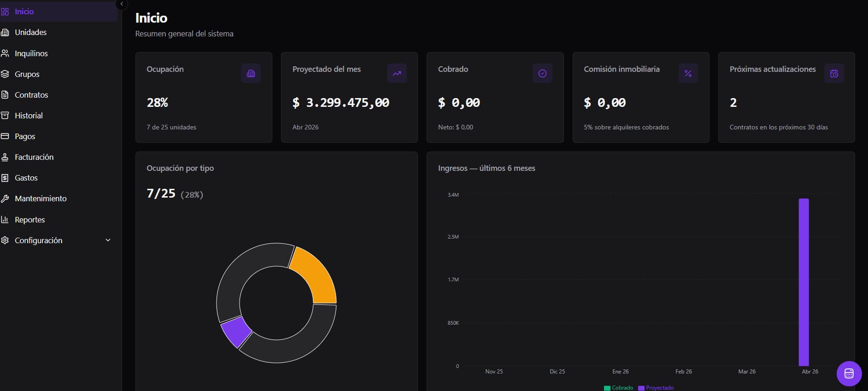Image resolution: width=868 pixels, height=391 pixels.
Task: Click the 'Nov 25' axis label
Action: (494, 371)
